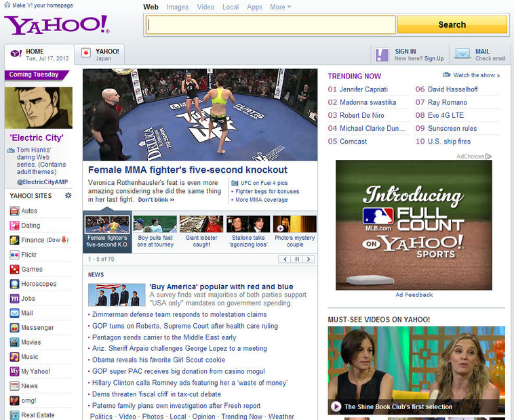
Task: Open the Fighter begs for bonuses link
Action: click(267, 192)
